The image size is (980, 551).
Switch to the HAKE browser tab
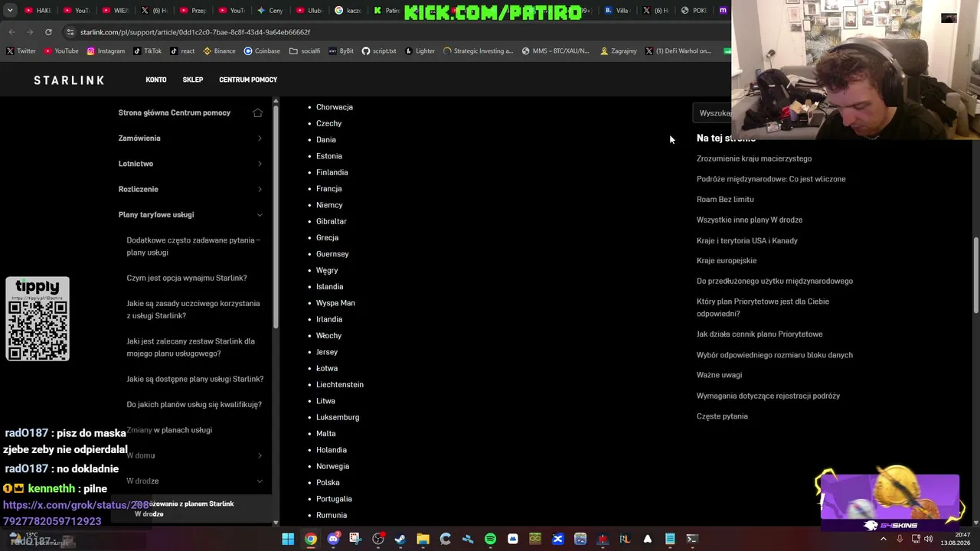pyautogui.click(x=38, y=11)
